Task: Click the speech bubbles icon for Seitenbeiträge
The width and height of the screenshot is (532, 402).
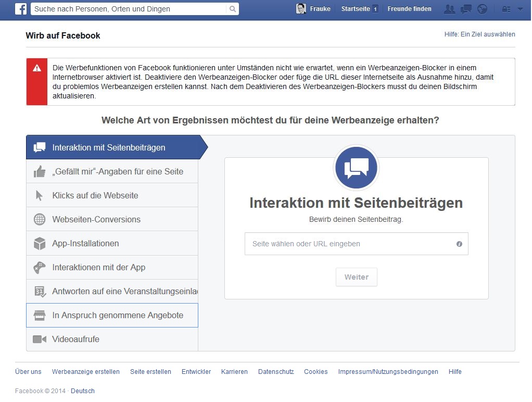Action: pyautogui.click(x=40, y=147)
